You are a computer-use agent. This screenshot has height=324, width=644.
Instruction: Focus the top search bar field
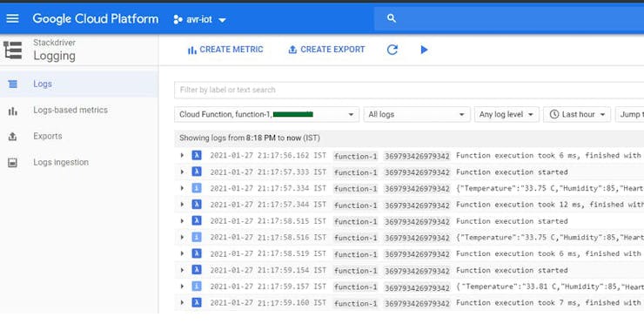[x=509, y=18]
